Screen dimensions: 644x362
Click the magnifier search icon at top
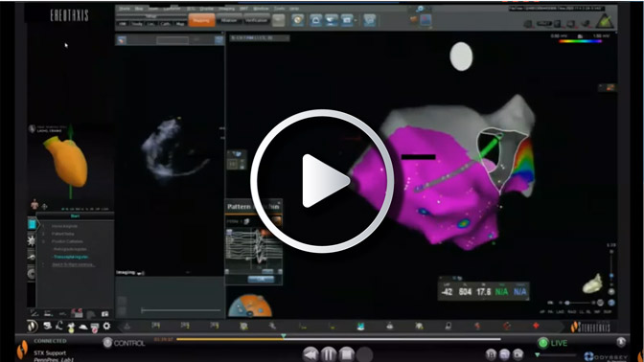pyautogui.click(x=420, y=9)
